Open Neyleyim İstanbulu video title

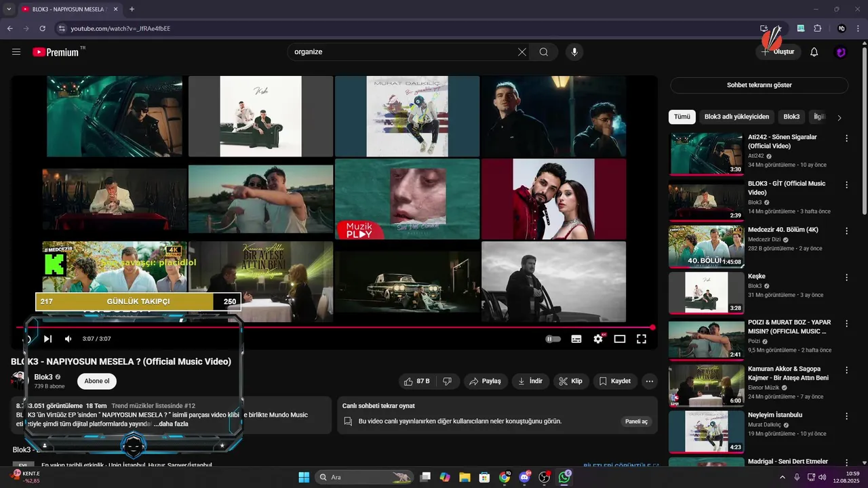775,415
